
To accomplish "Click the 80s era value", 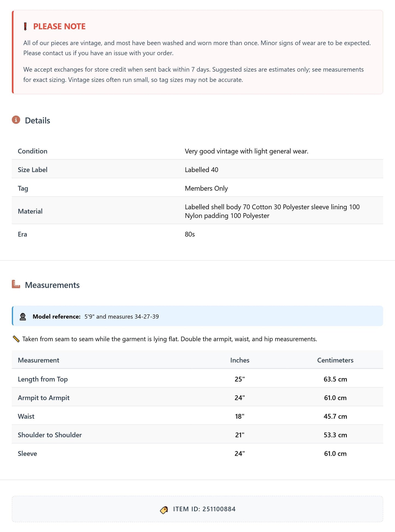I will [190, 234].
